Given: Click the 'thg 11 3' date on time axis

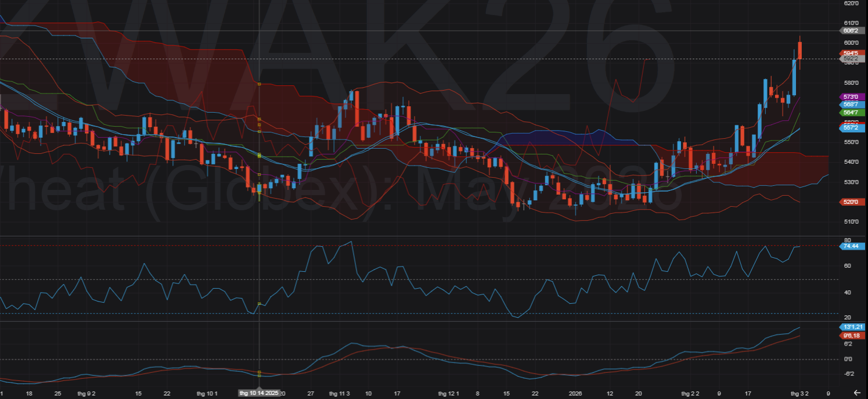Looking at the screenshot, I should click(x=339, y=393).
